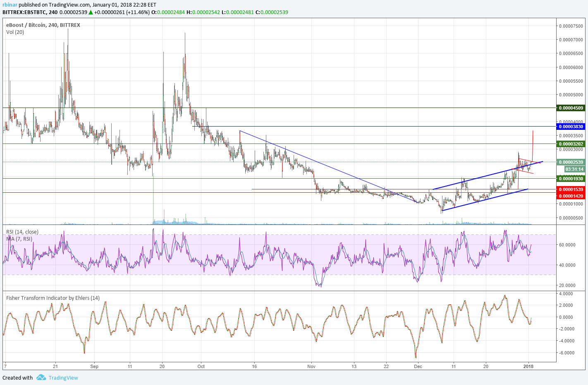Open the author name rbinar link
This screenshot has height=385, width=588.
pyautogui.click(x=10, y=5)
